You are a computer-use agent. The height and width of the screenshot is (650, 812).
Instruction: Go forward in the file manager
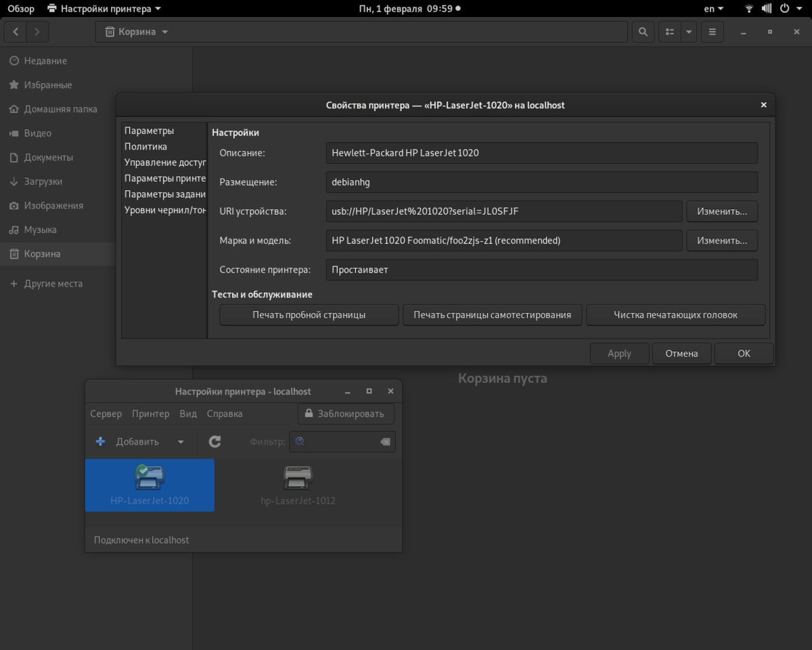37,32
